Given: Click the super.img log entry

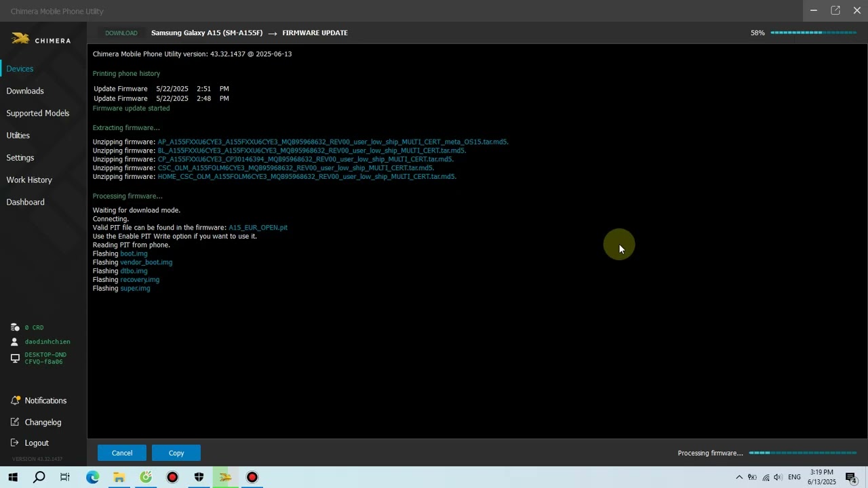Looking at the screenshot, I should click(x=135, y=289).
